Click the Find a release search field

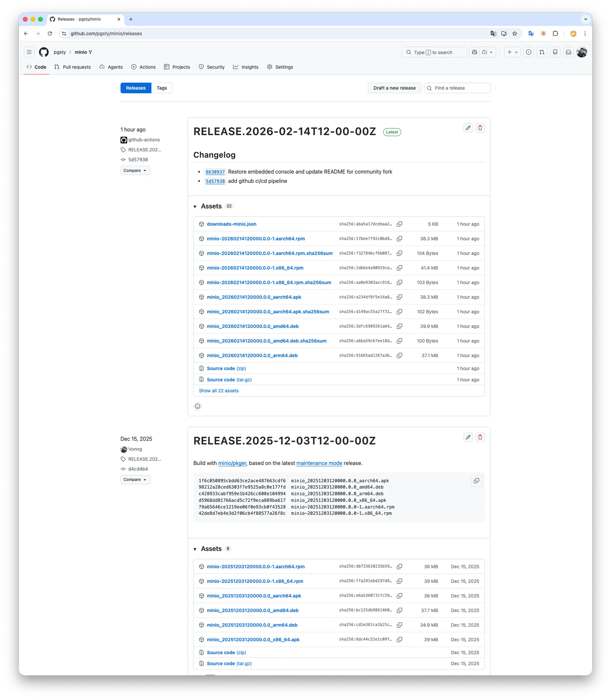click(457, 88)
